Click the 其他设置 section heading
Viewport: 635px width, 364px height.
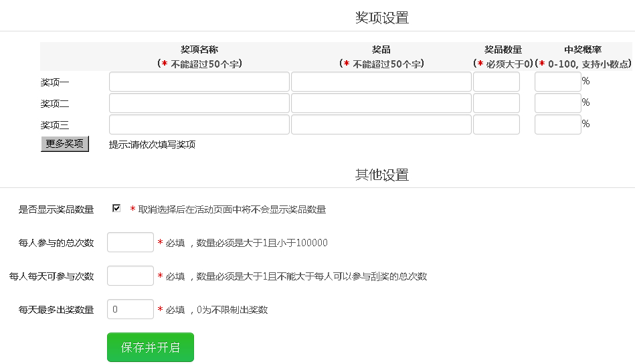[381, 175]
